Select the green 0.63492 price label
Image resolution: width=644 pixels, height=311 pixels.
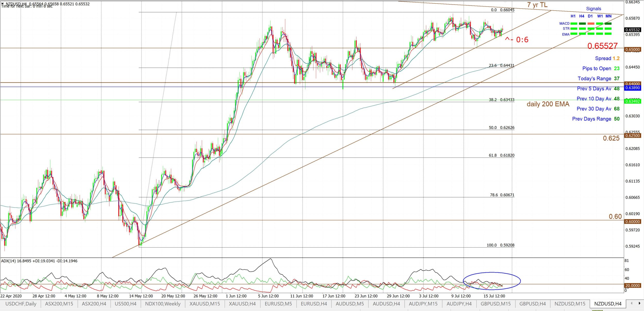633,101
